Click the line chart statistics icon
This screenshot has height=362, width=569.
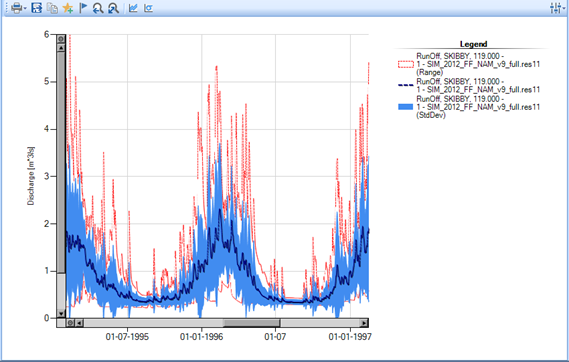pos(133,8)
